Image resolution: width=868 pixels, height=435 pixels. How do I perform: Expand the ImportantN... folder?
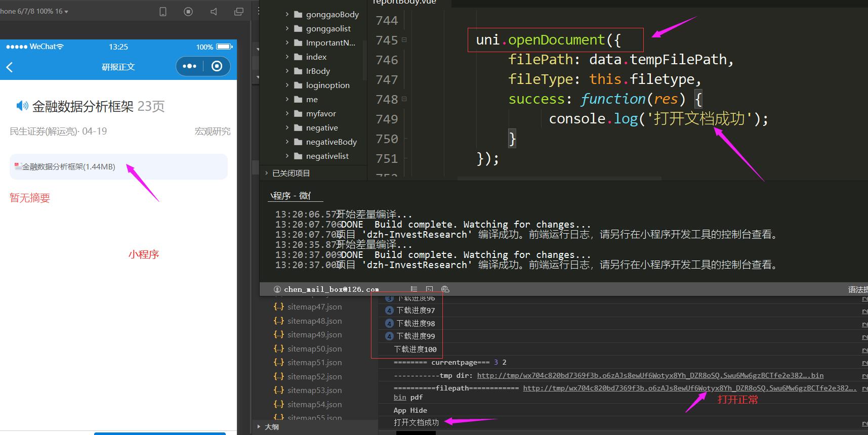point(287,43)
